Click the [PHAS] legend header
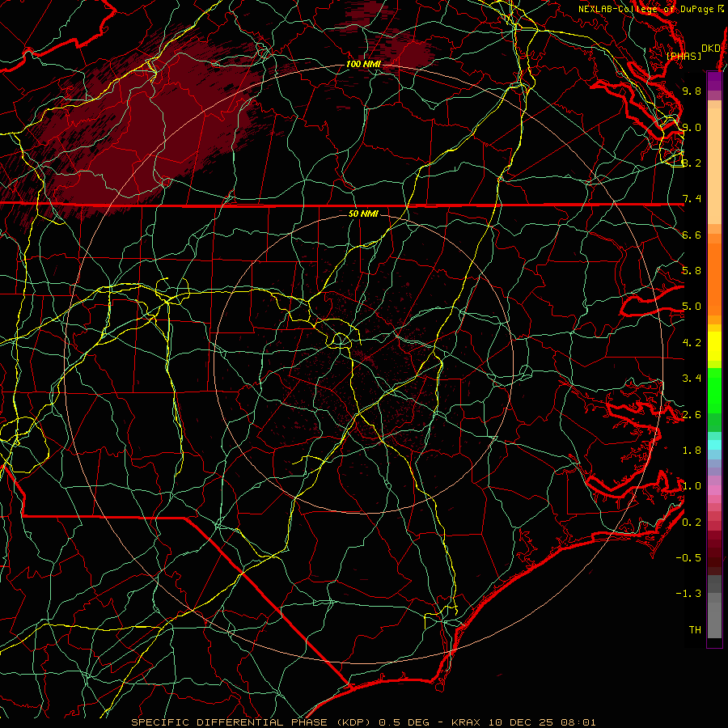This screenshot has height=728, width=728. (684, 57)
